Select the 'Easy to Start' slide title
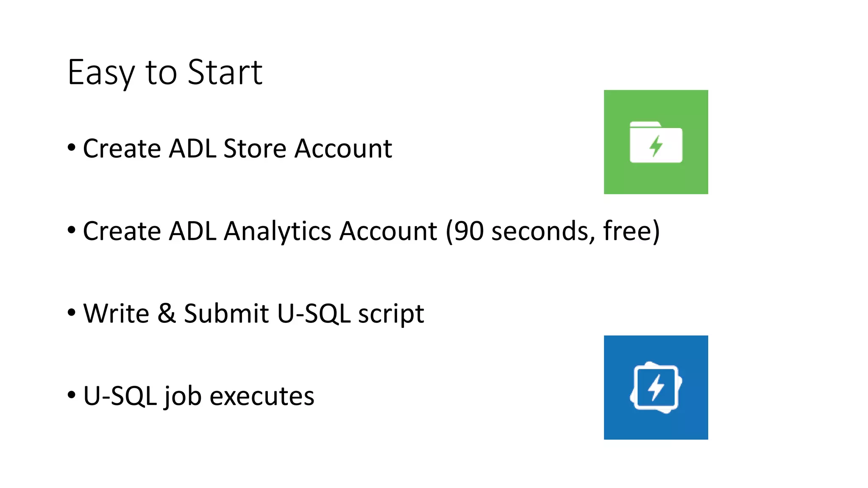Viewport: 868px width, 488px height. tap(165, 73)
